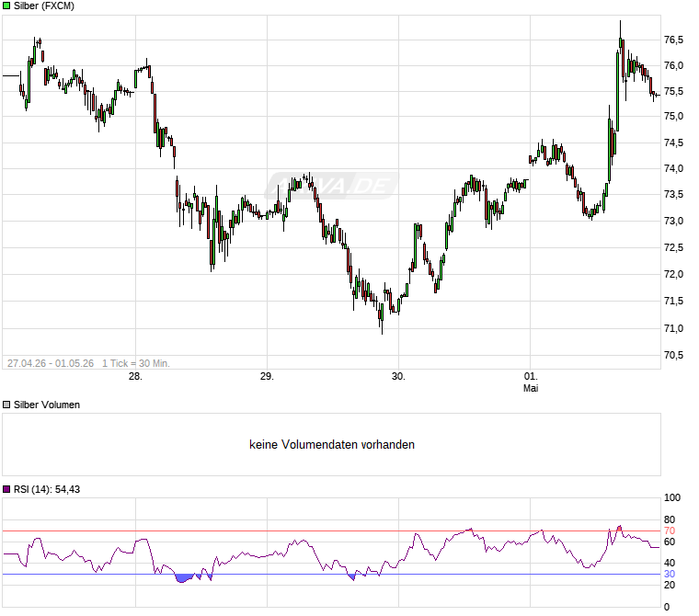Click the 30. date axis label
This screenshot has width=699, height=616.
(x=398, y=376)
